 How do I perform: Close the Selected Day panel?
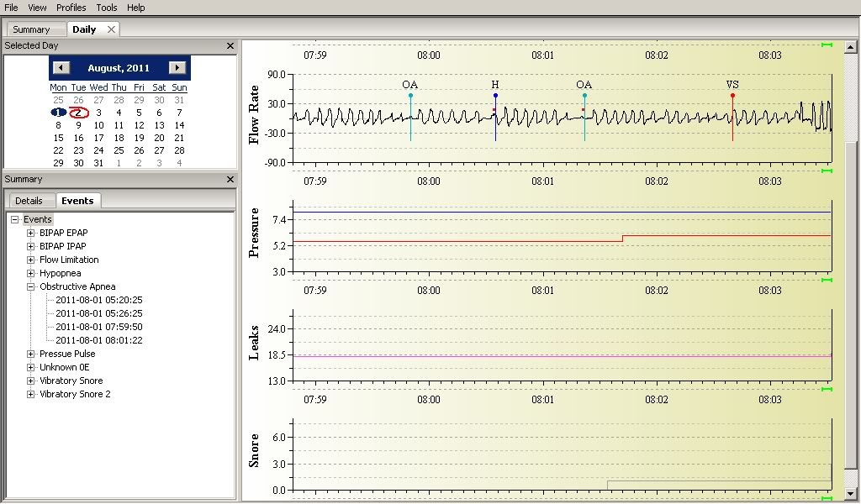coord(230,46)
